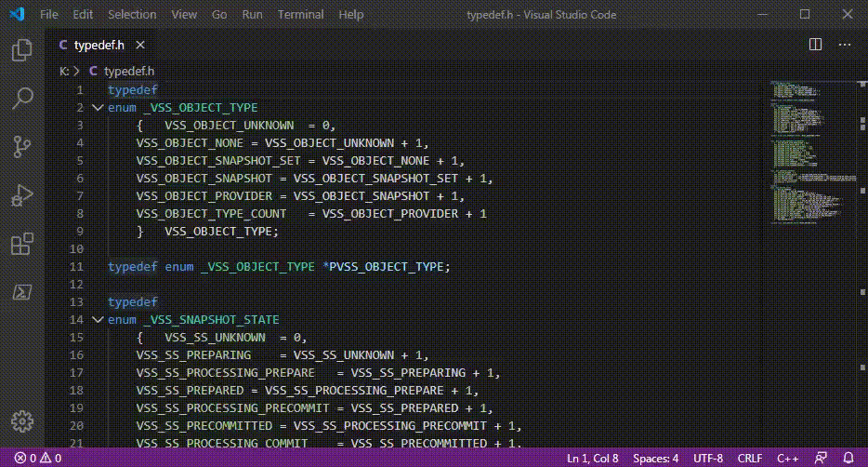The width and height of the screenshot is (868, 467).
Task: Change language mode via C++
Action: 787,458
